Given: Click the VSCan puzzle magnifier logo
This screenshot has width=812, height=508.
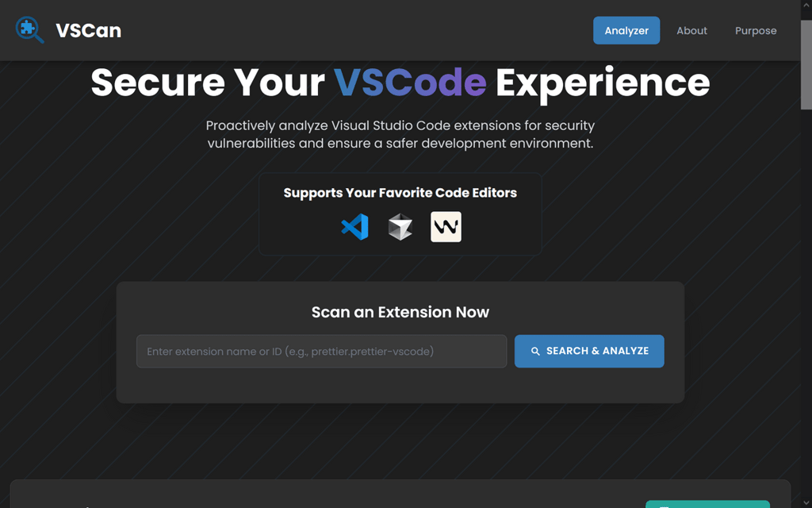Looking at the screenshot, I should [x=30, y=30].
